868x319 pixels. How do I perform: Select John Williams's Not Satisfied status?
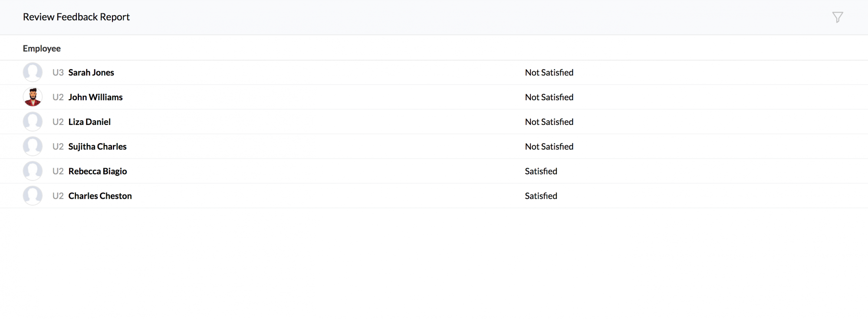coord(549,97)
